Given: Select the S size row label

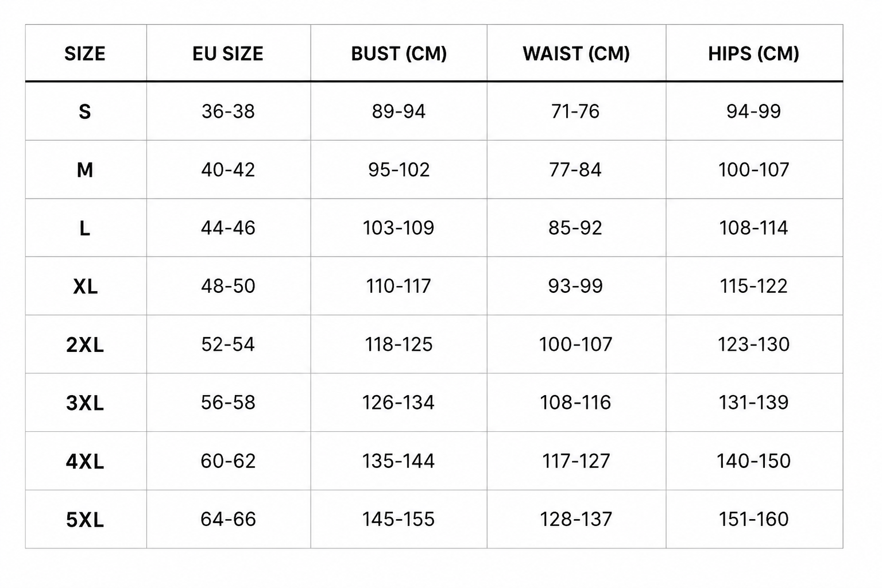Looking at the screenshot, I should coord(85,111).
